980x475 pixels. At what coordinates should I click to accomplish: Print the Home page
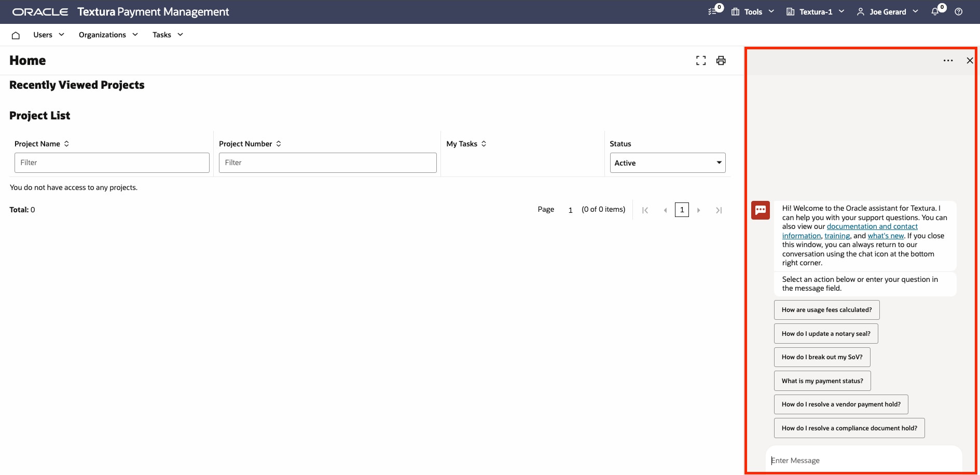[721, 61]
